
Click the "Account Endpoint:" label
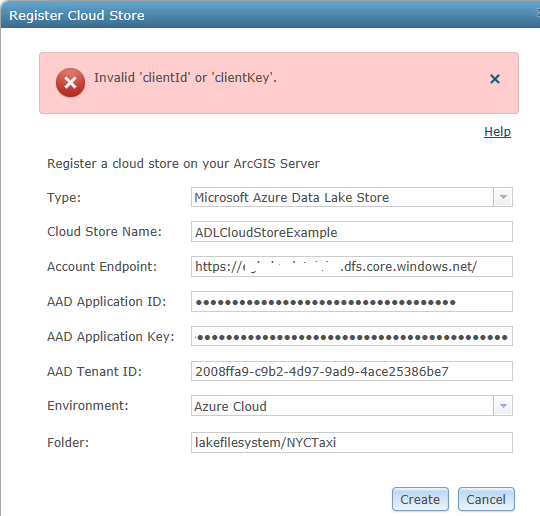102,267
